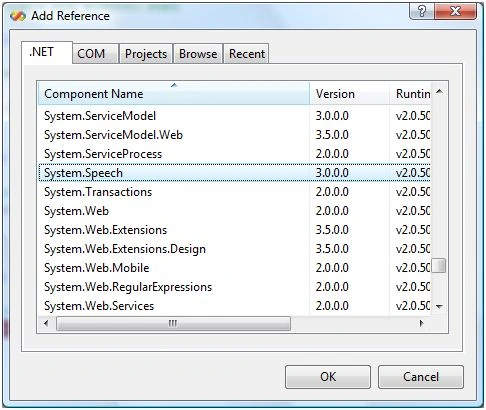
Task: Click the horizontal scrollbar left arrow
Action: pos(46,323)
